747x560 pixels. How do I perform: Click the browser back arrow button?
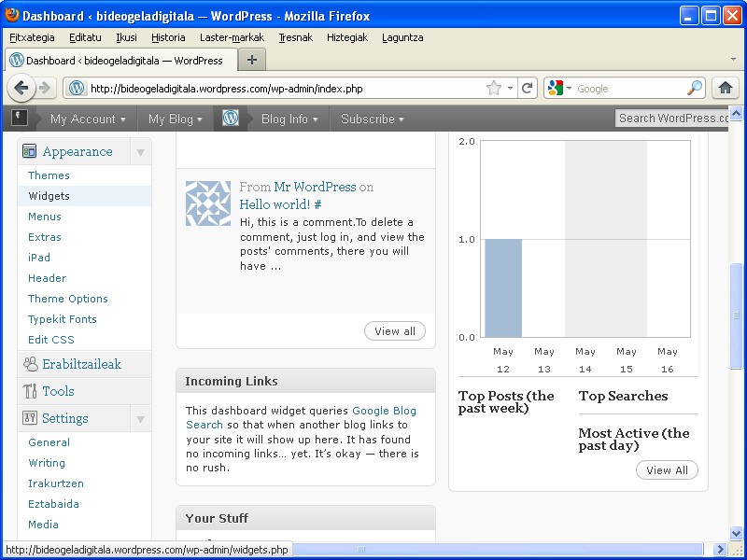(21, 88)
